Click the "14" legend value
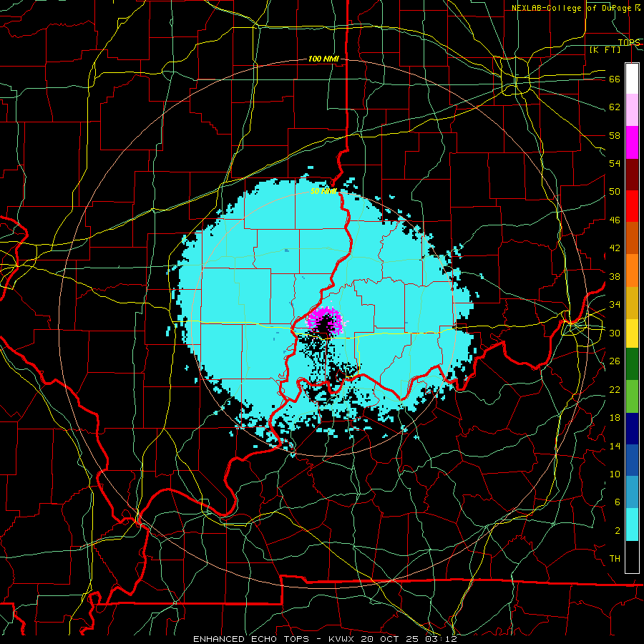Image resolution: width=644 pixels, height=644 pixels. click(615, 446)
